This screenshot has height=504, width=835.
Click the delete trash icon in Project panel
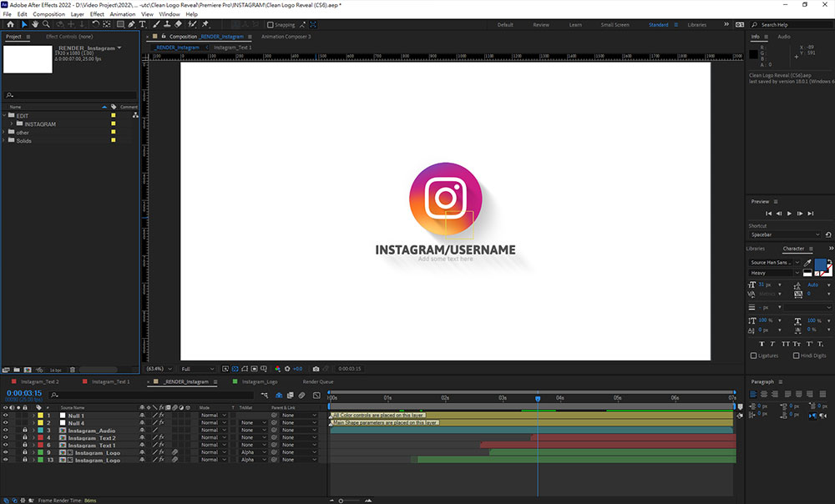[x=73, y=370]
